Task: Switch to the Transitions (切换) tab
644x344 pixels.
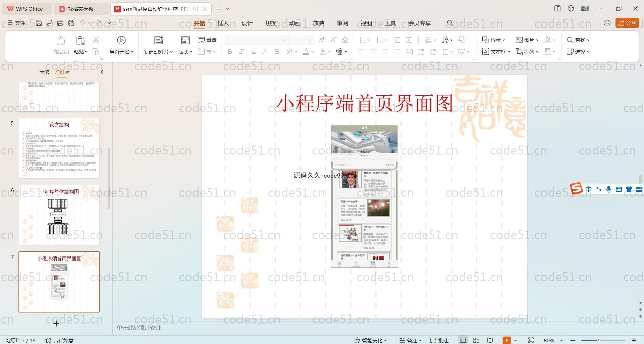Action: pyautogui.click(x=271, y=23)
